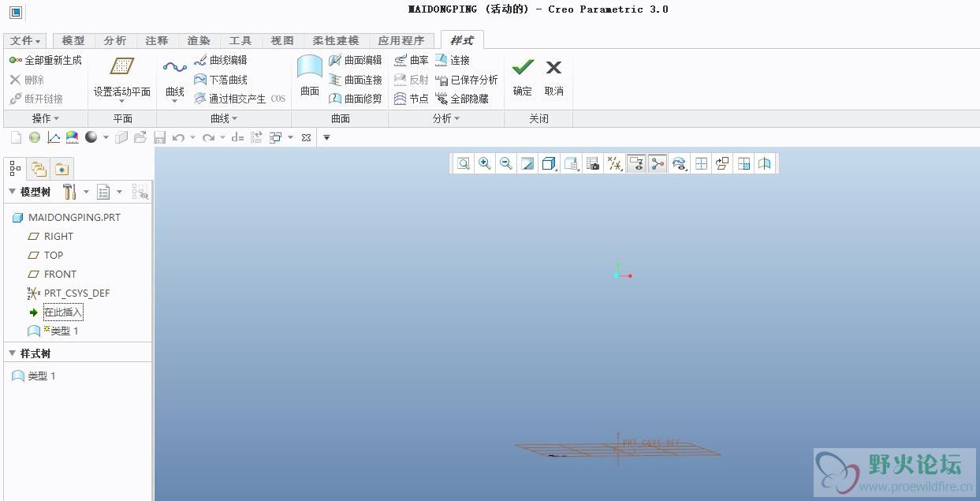Toggle spin center display
Screen dimensions: 980x501
[658, 163]
